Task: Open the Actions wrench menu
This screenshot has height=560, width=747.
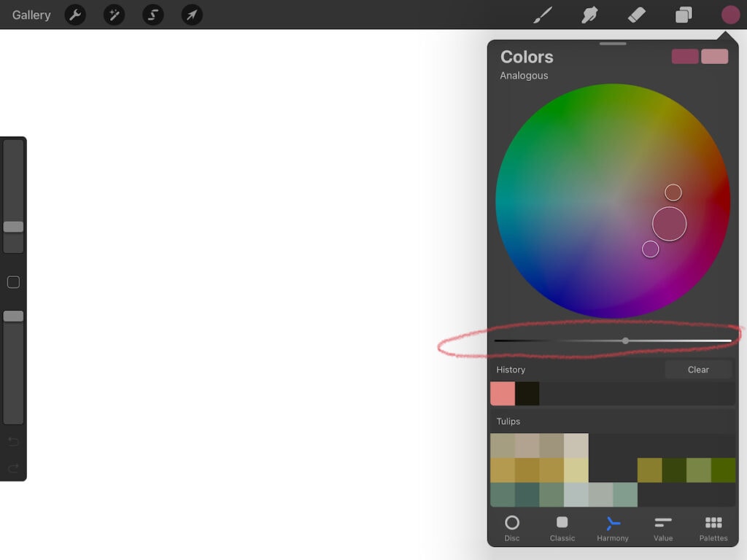Action: (75, 15)
